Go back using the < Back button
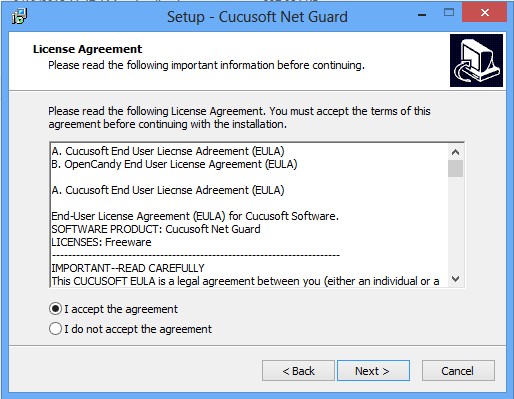 pyautogui.click(x=298, y=370)
